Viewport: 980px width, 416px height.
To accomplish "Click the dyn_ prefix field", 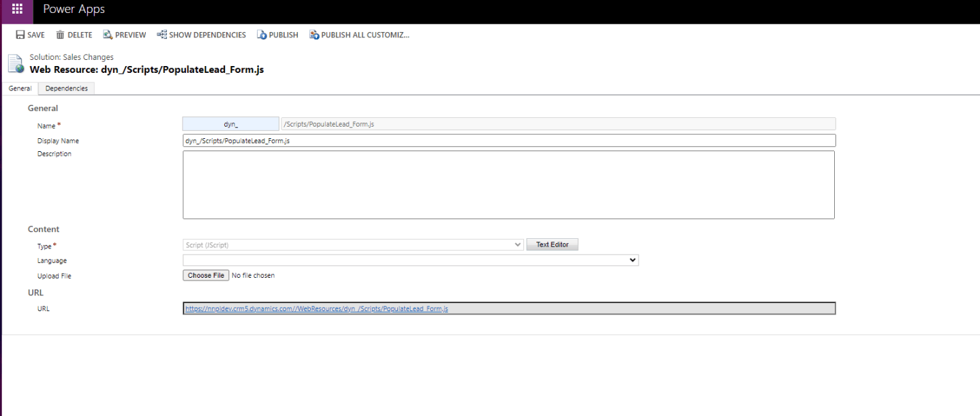I will [230, 124].
